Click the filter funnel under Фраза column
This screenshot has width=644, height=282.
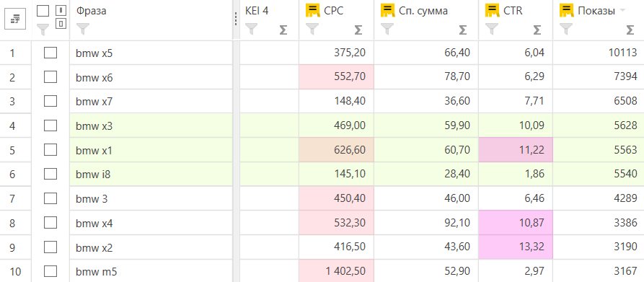pyautogui.click(x=82, y=29)
